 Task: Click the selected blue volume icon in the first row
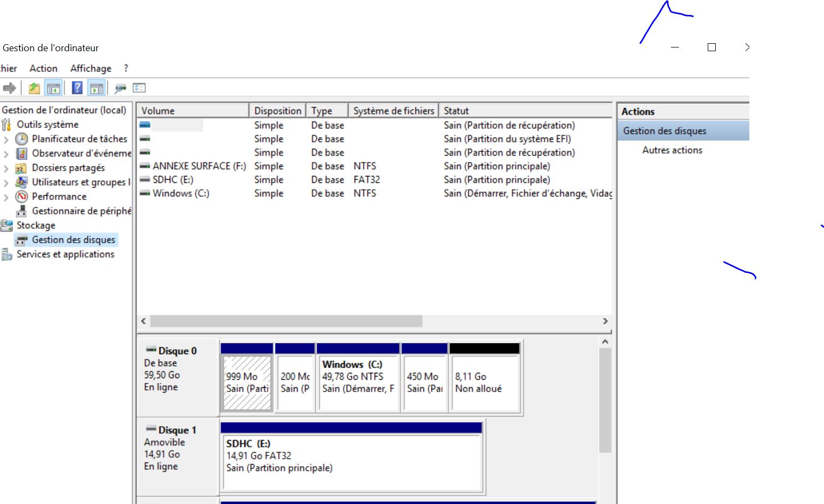[145, 125]
